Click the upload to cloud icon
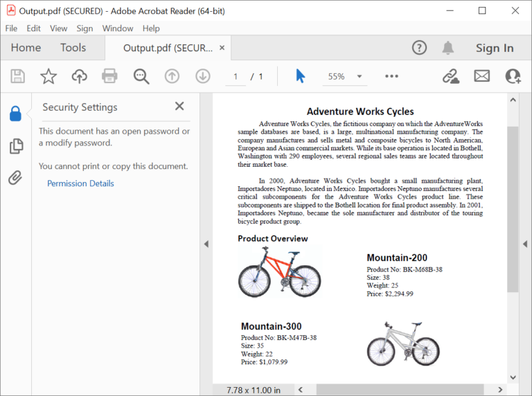 [79, 76]
